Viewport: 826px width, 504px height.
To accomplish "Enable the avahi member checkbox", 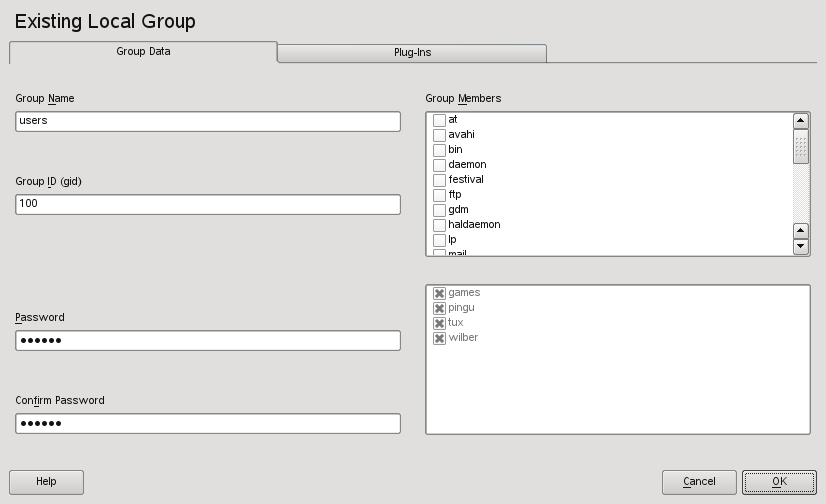I will 439,135.
